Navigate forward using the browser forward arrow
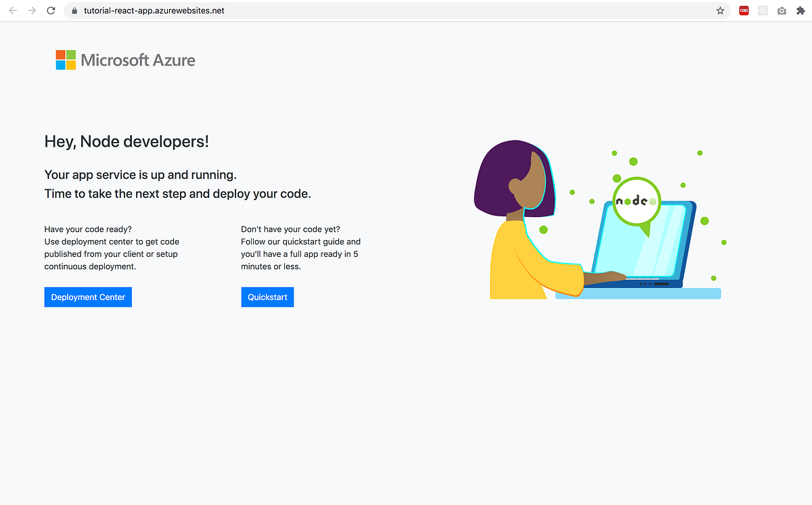 31,11
